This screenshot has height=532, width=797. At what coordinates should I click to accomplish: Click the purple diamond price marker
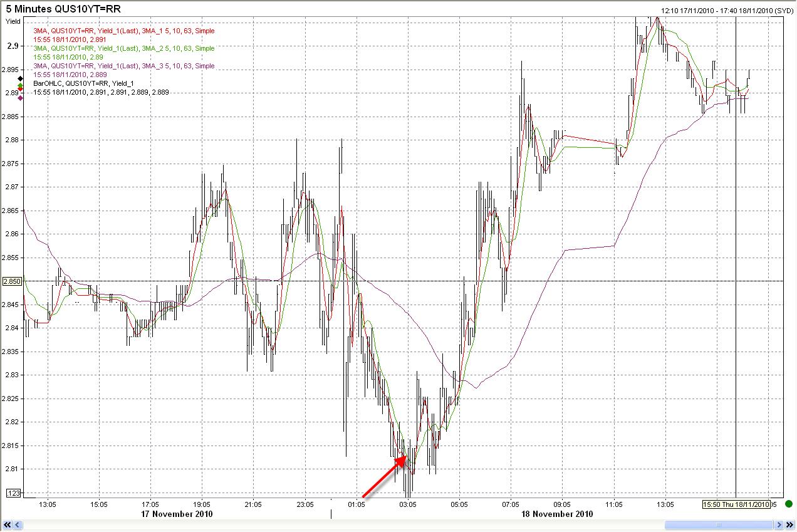point(20,98)
